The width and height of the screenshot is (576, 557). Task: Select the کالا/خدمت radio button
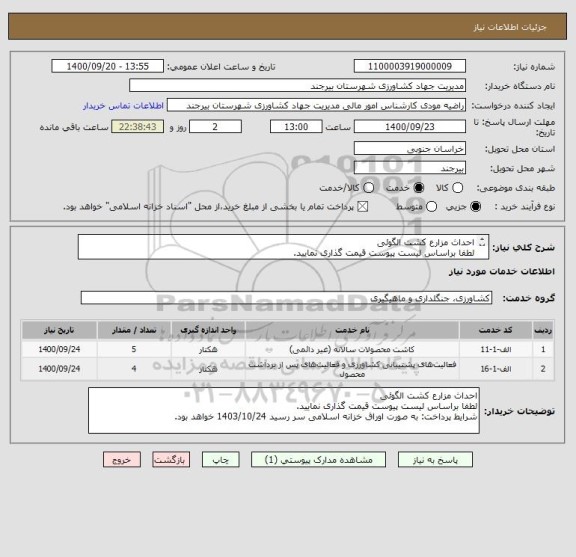click(x=368, y=188)
